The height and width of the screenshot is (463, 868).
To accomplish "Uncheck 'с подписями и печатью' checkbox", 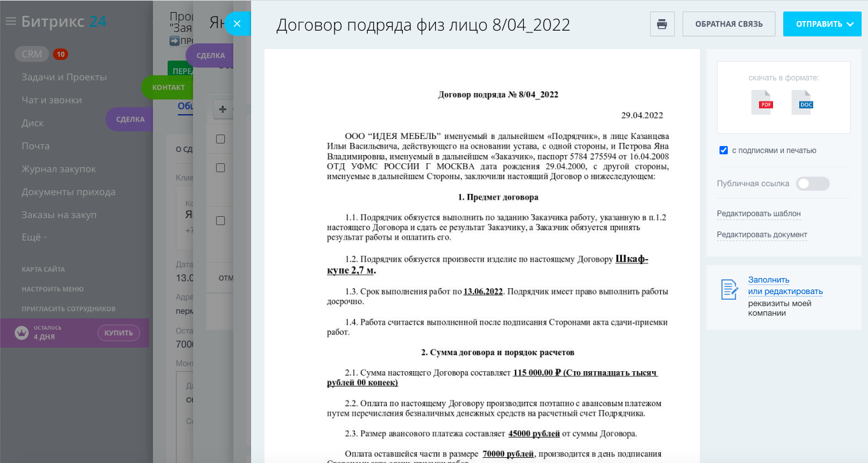I will click(723, 151).
